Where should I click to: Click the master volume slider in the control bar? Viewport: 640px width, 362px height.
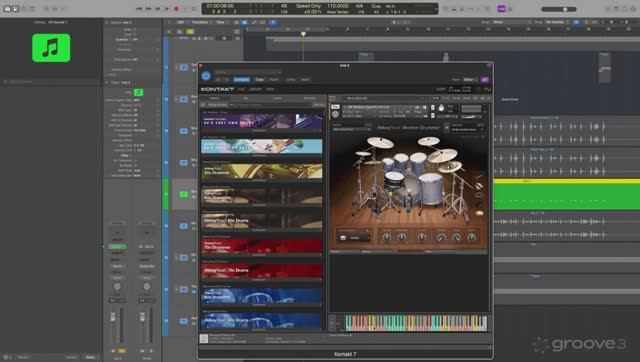click(x=559, y=9)
